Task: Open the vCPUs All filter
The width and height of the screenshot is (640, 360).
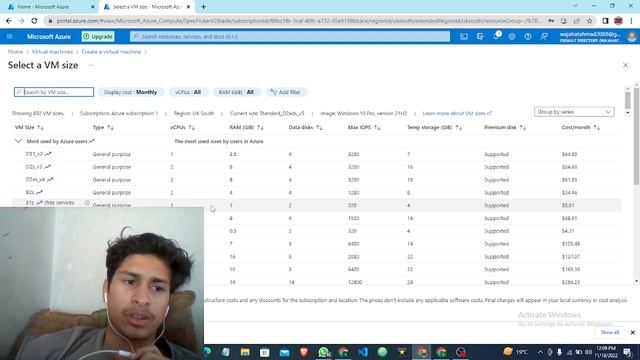Action: click(x=188, y=92)
